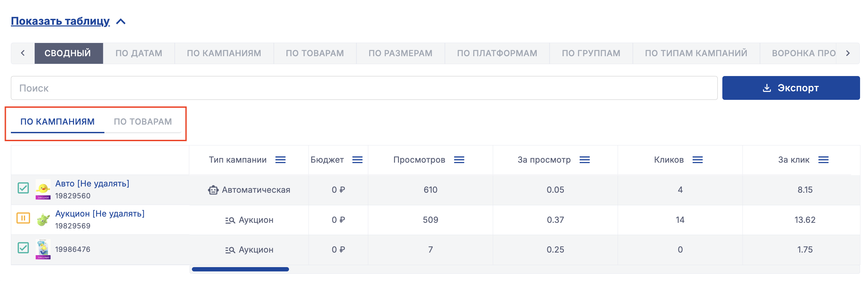This screenshot has width=868, height=281.
Task: Open the Тип кампании column menu icon
Action: tap(280, 160)
